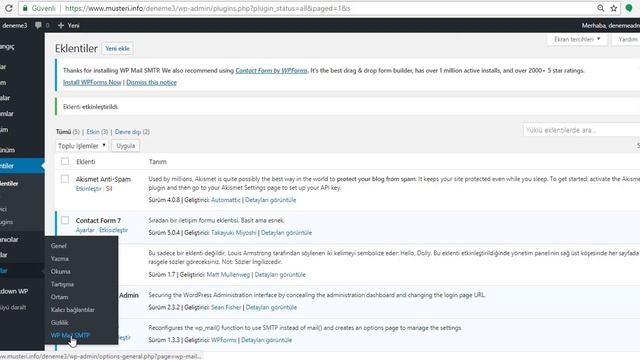Check the Contact Form 7 plugin checkbox
This screenshot has height=360, width=640.
65,220
